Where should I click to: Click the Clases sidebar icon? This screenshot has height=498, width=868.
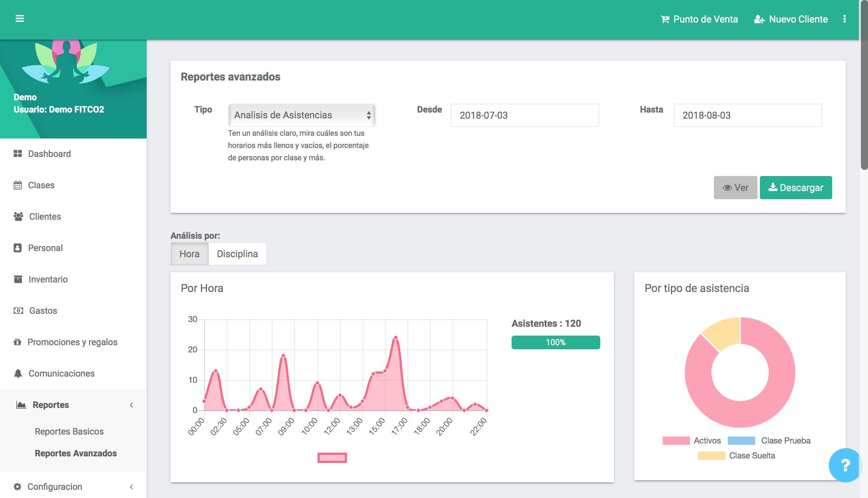click(x=18, y=185)
